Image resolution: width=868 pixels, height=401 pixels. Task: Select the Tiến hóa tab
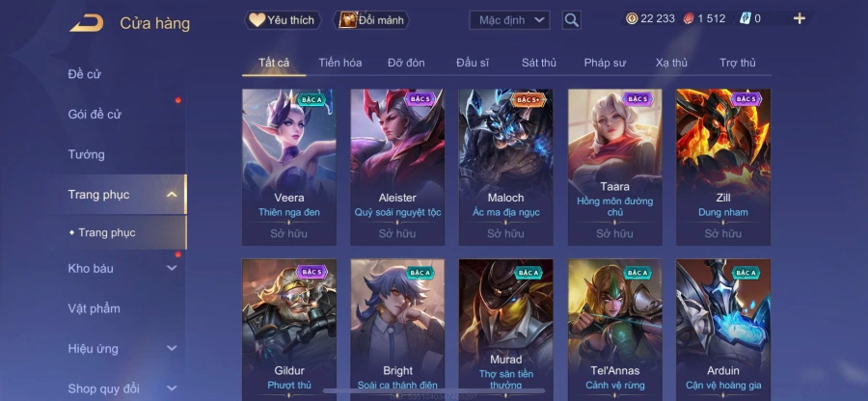pyautogui.click(x=339, y=63)
